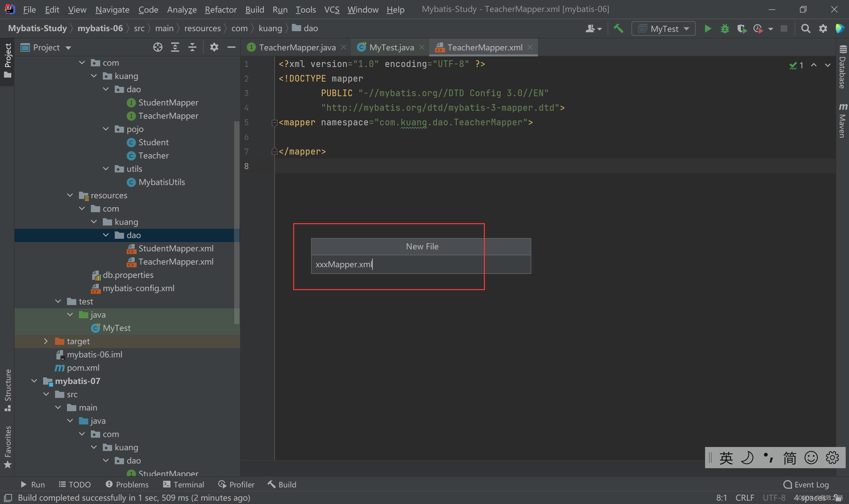Toggle IME simplified/traditional 简

(x=790, y=458)
